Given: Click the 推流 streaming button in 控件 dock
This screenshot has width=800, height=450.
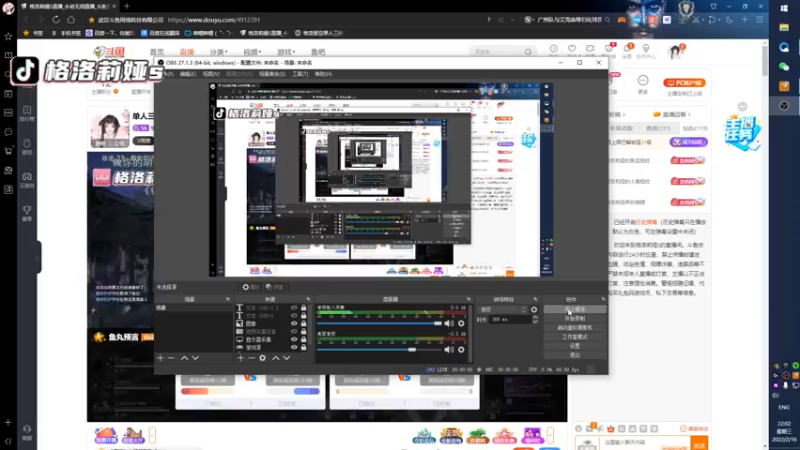Looking at the screenshot, I should (575, 309).
